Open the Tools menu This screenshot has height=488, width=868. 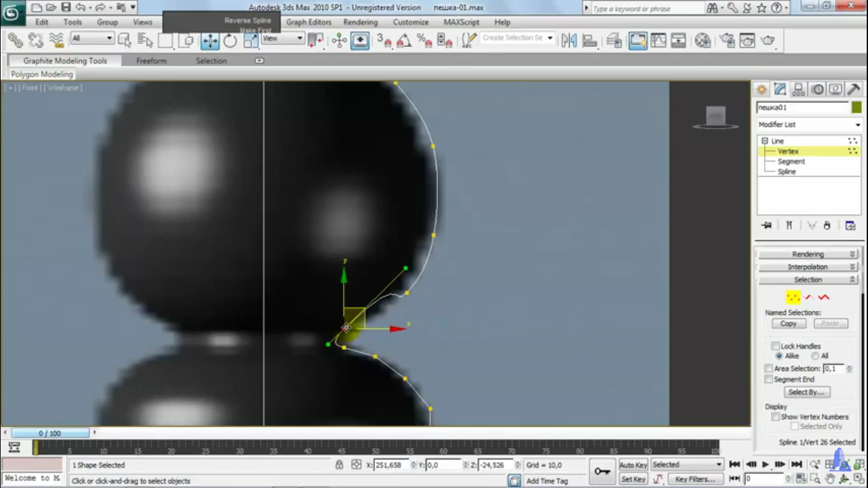click(72, 22)
